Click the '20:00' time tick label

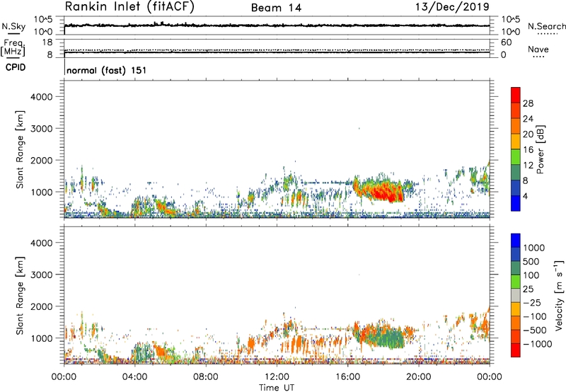tap(418, 377)
